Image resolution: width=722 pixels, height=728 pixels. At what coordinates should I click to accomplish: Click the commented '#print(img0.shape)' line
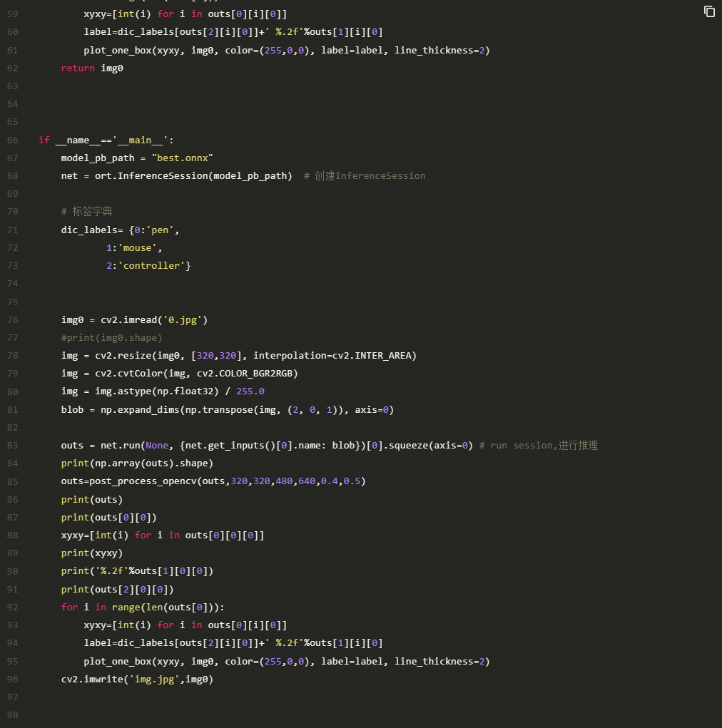click(x=111, y=338)
